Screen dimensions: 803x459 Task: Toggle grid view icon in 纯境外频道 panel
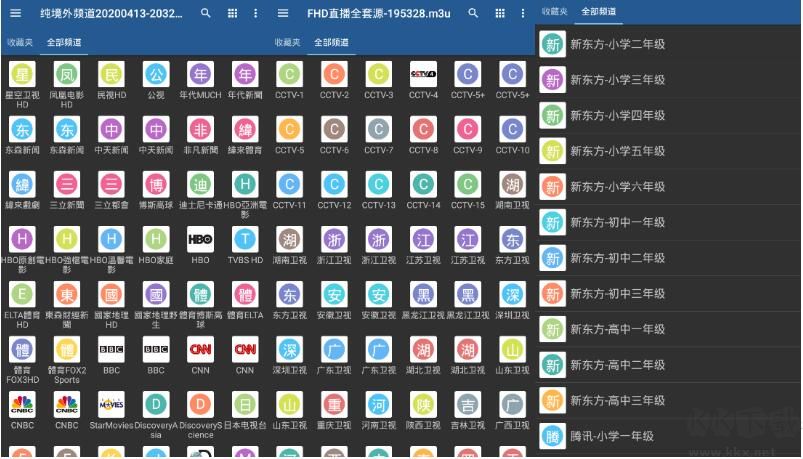tap(233, 14)
